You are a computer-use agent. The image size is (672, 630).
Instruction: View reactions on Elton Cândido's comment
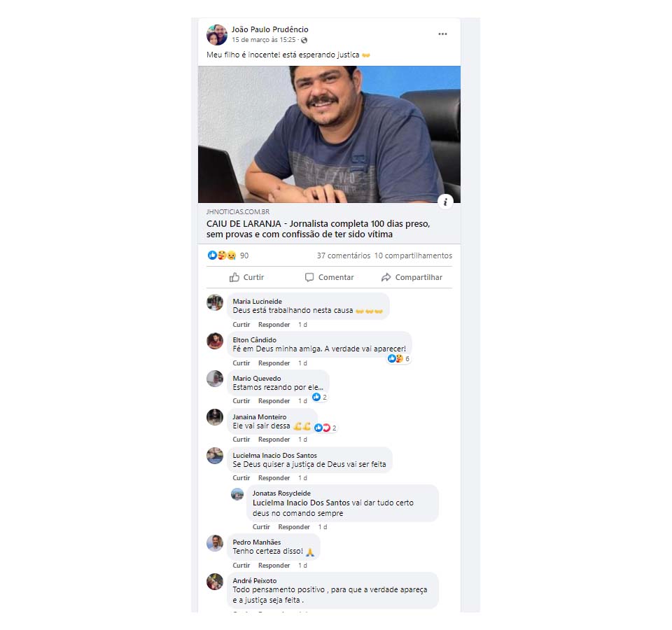398,358
